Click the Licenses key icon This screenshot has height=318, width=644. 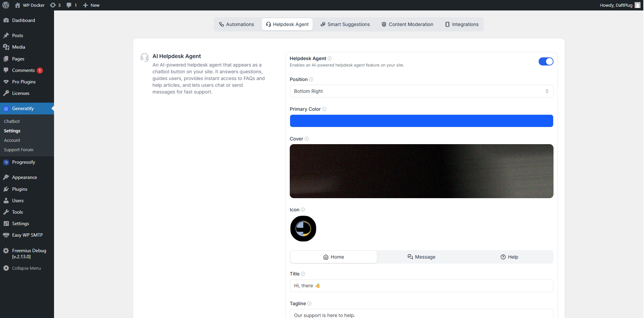[6, 93]
